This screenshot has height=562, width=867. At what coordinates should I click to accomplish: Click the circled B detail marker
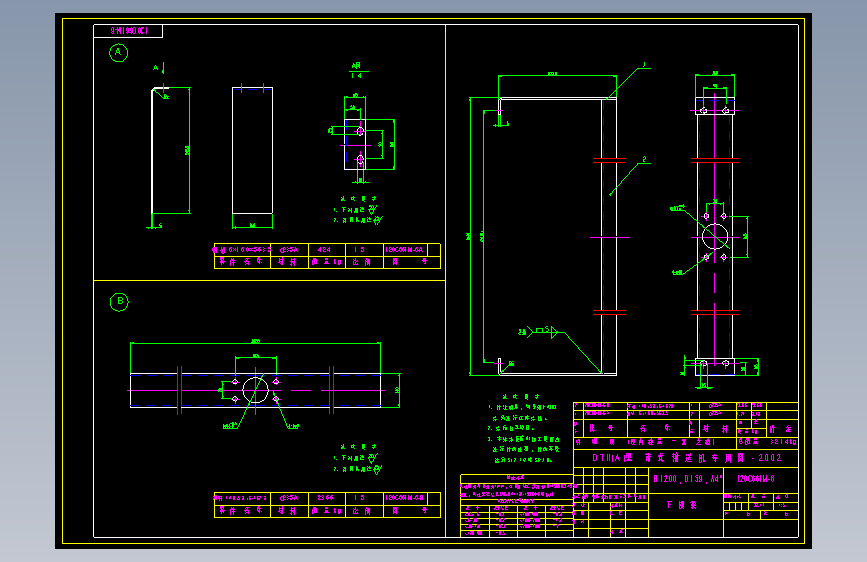click(x=119, y=301)
